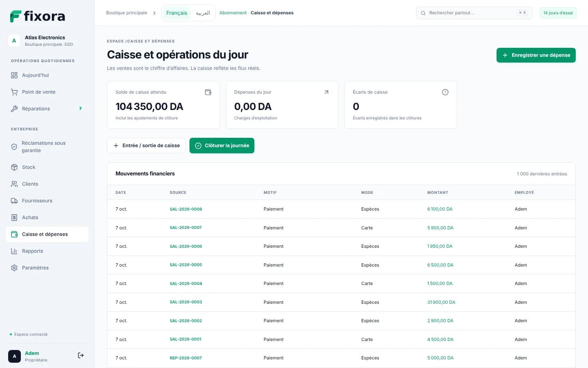Switch language to Français

177,13
